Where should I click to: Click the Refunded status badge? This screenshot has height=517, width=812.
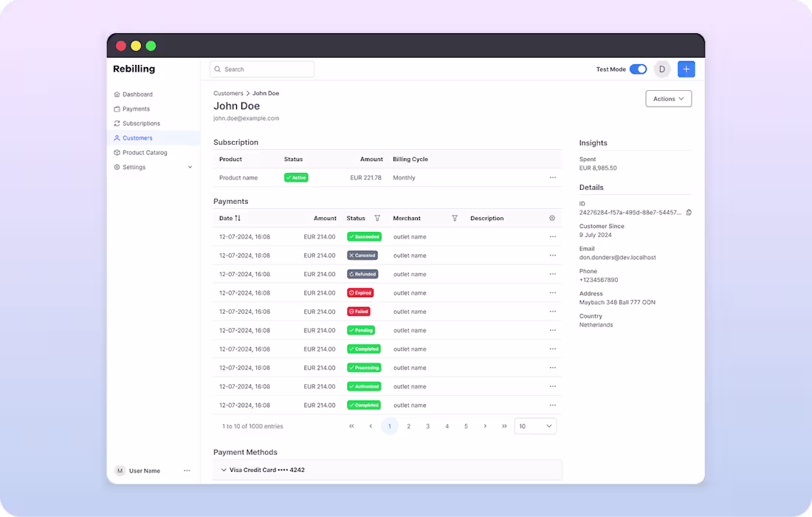click(x=362, y=274)
